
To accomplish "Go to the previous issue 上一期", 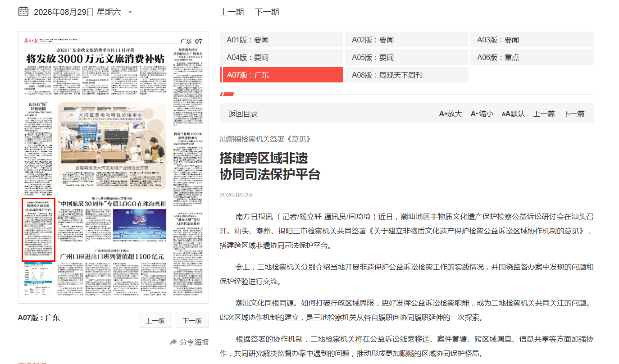I will click(232, 12).
